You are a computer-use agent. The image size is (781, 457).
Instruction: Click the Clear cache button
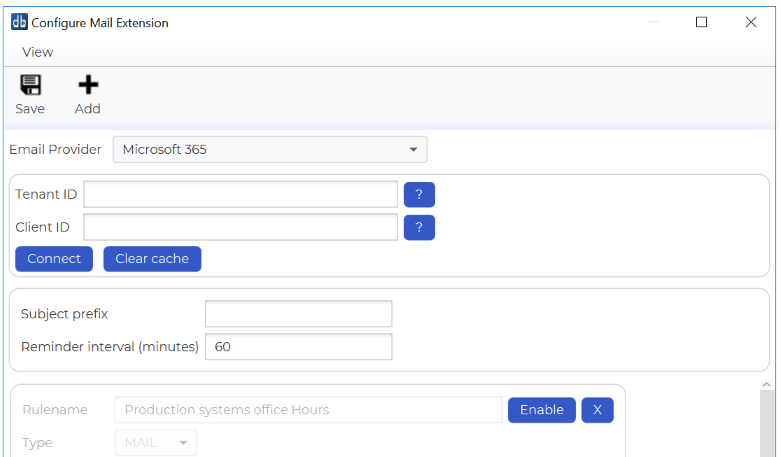click(152, 259)
